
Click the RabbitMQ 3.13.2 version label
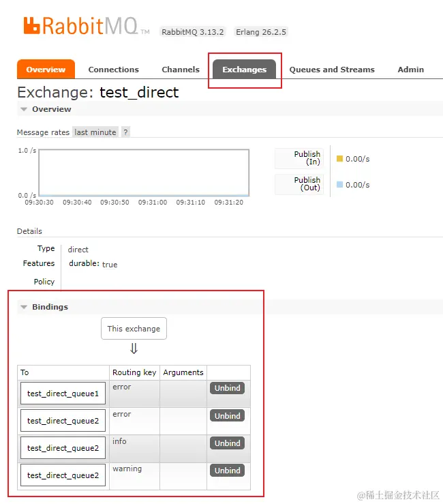[192, 32]
